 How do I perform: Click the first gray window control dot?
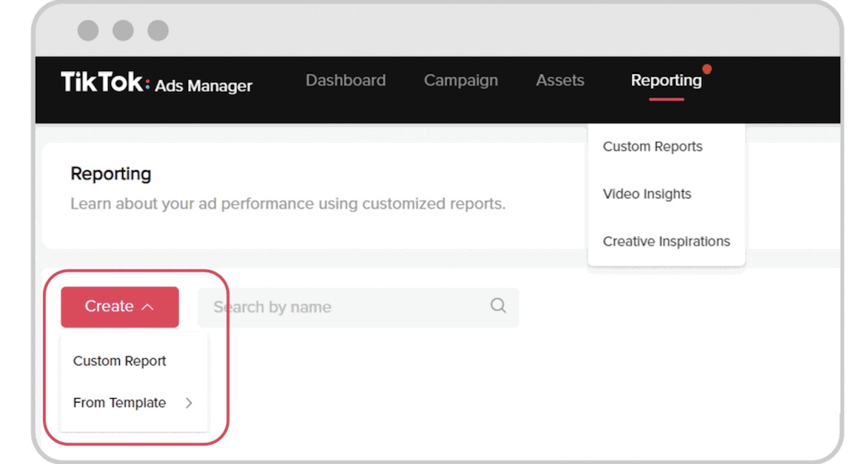point(88,30)
